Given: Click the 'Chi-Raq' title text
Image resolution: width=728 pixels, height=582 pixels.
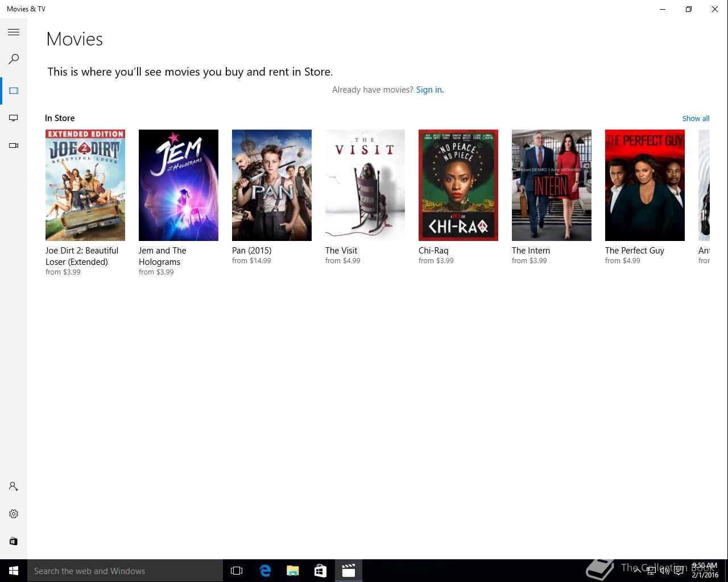Looking at the screenshot, I should tap(433, 251).
